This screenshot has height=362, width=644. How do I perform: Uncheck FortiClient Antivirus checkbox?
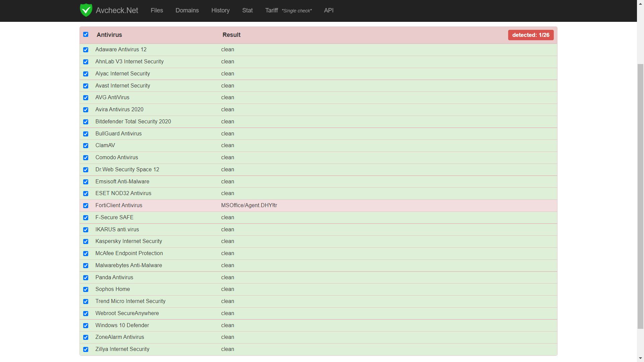(x=86, y=205)
